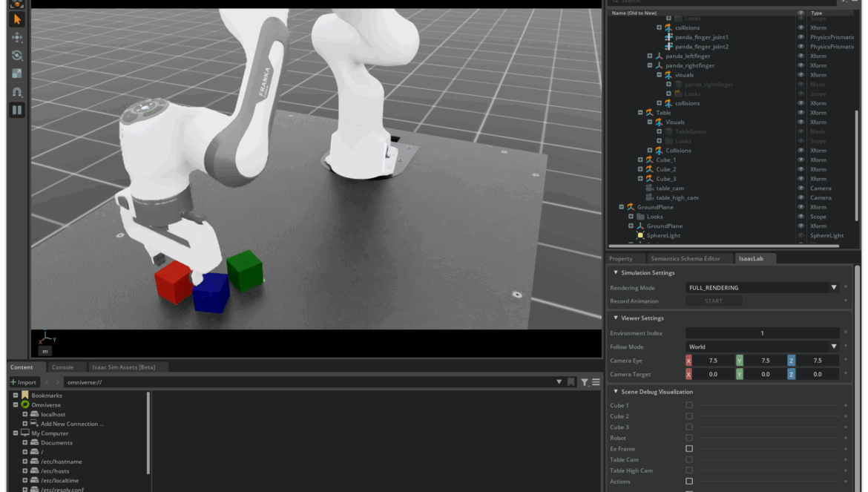Enable the Ee Frame debug checkbox
Screen dimensions: 868x492
coord(689,449)
